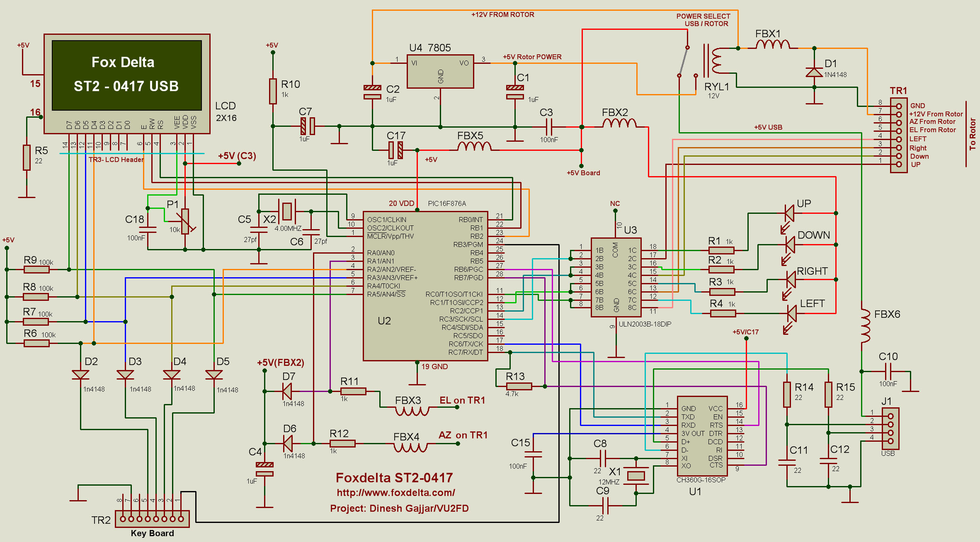Click the 'Foxdelta ST2-0417' title text

point(394,478)
